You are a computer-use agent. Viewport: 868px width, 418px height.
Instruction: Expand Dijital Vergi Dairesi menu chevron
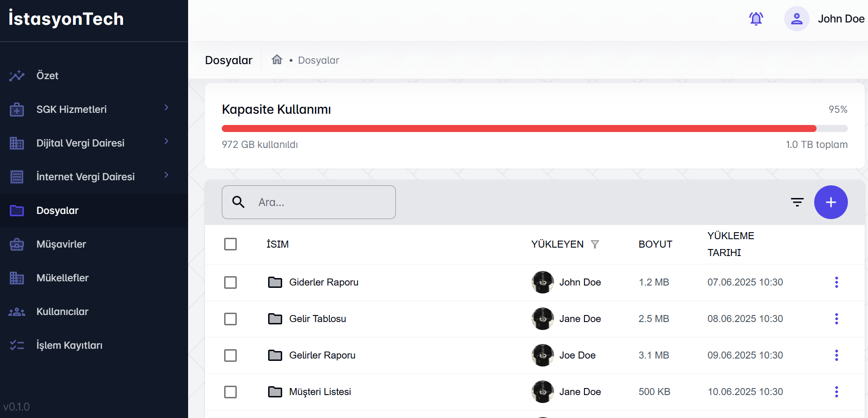coord(166,142)
